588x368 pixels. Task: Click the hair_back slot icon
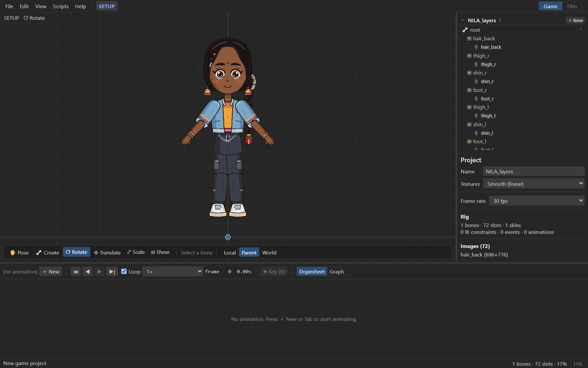click(x=469, y=38)
